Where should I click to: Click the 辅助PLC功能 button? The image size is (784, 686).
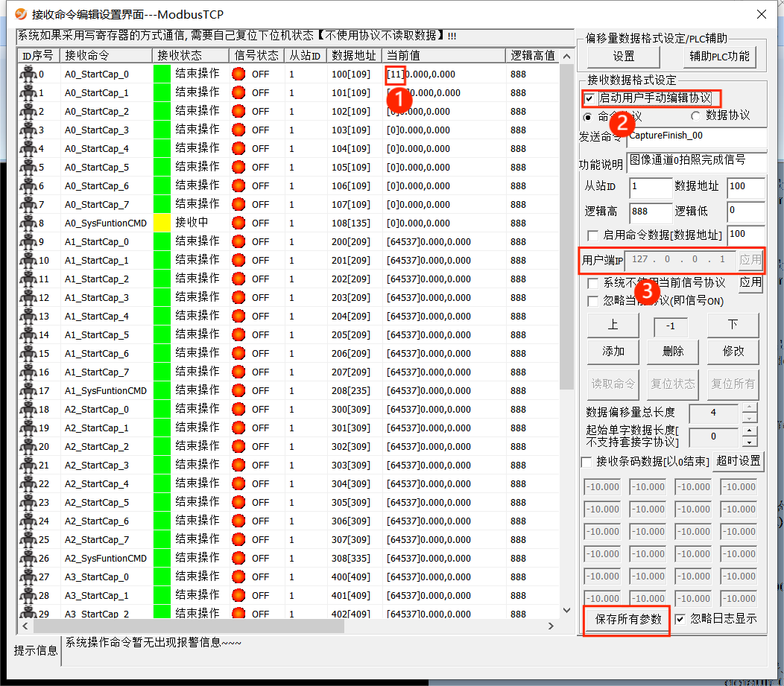[x=719, y=56]
